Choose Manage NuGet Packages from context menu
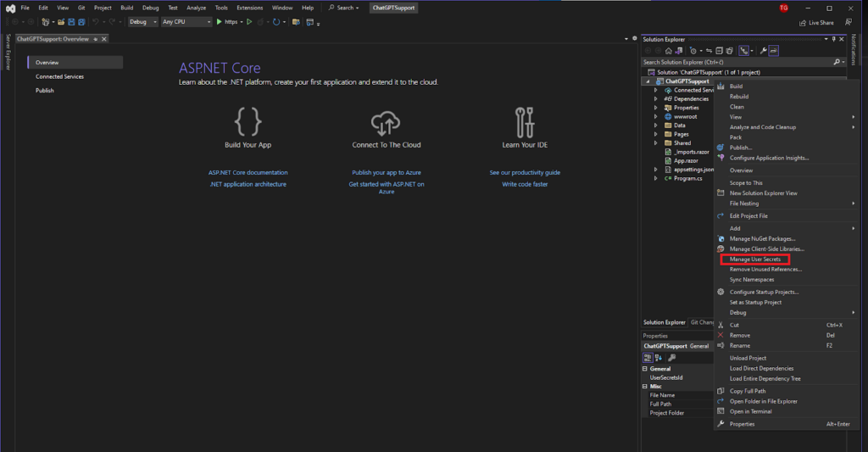 (x=762, y=239)
